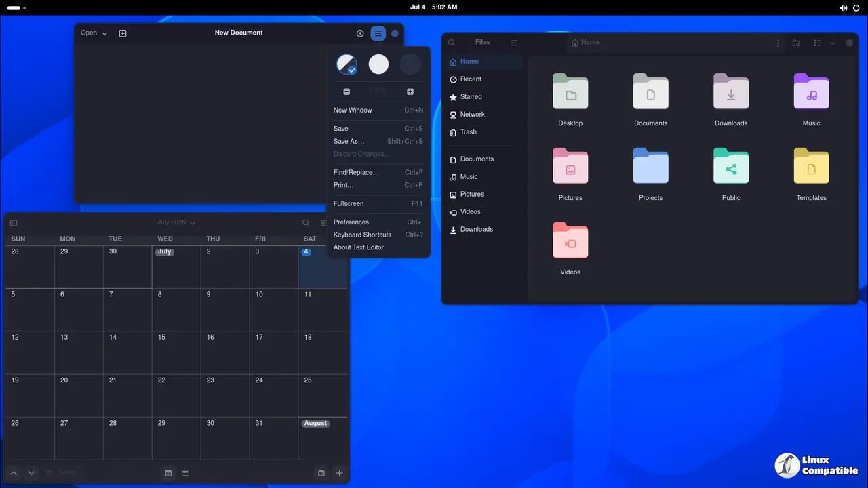
Task: Add a new calendar event plus button
Action: (340, 473)
